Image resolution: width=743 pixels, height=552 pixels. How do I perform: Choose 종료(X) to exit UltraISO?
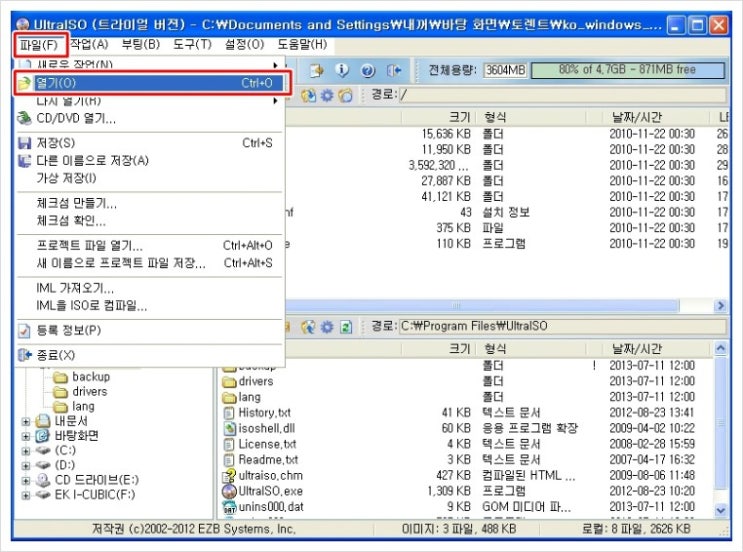[151, 355]
